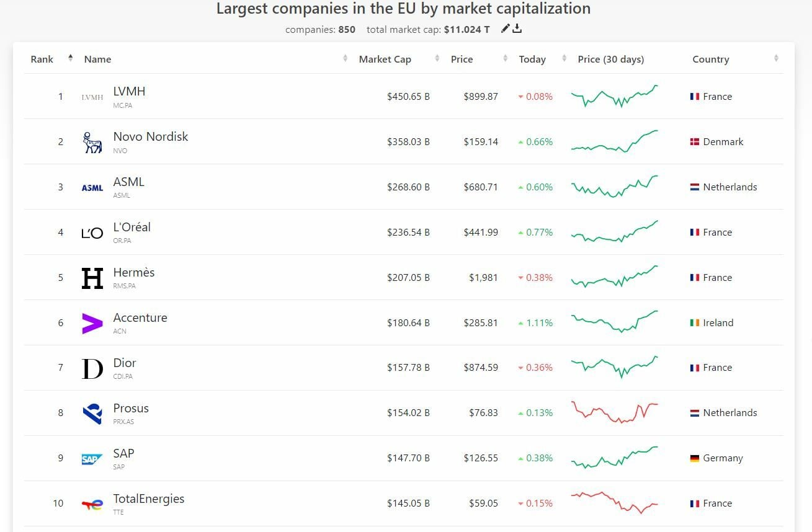Click the ASML logo icon
This screenshot has height=532, width=812.
point(92,187)
